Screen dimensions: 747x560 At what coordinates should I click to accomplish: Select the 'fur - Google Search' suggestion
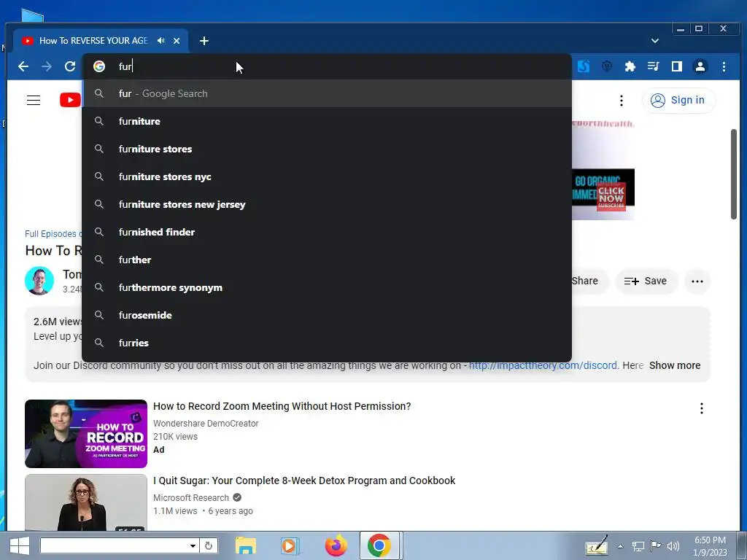(x=327, y=93)
